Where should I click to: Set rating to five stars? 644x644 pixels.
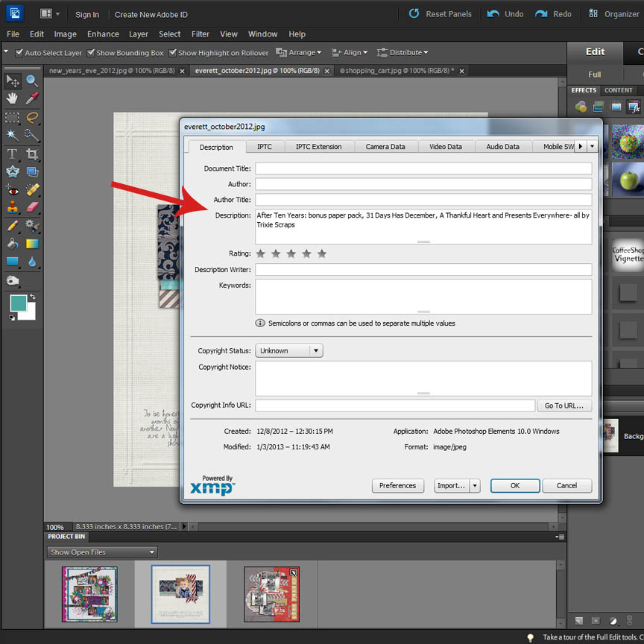pyautogui.click(x=322, y=253)
